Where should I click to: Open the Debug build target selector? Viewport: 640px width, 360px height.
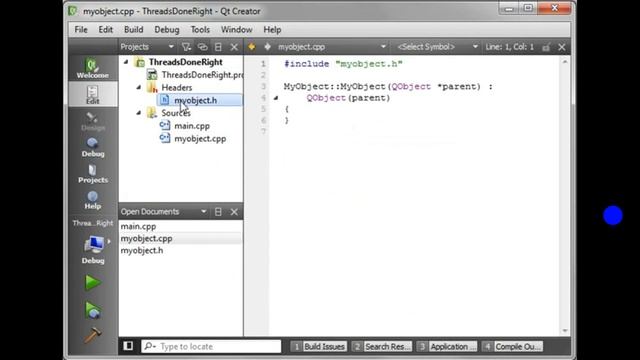point(93,249)
